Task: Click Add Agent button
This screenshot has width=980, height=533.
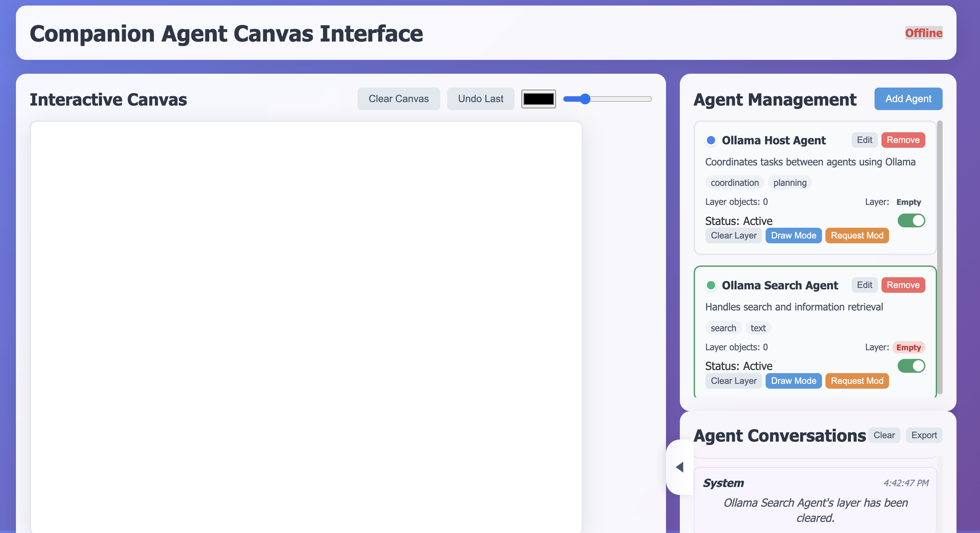Action: [x=908, y=99]
